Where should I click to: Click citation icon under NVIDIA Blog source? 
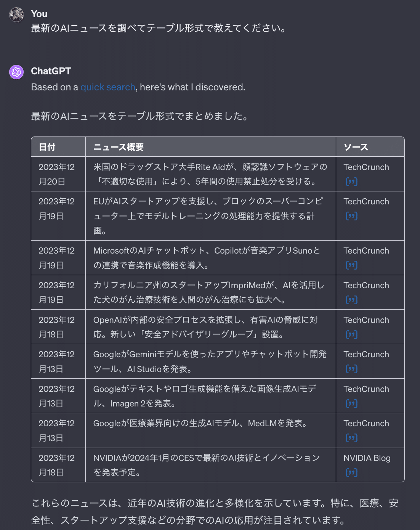(x=351, y=472)
